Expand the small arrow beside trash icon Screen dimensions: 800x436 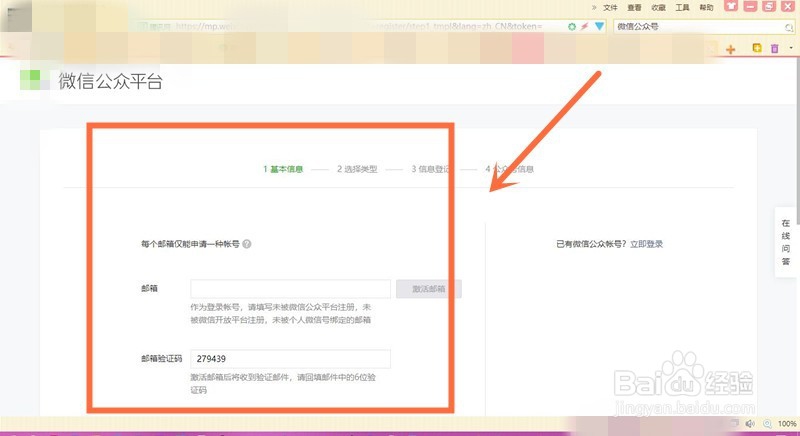[791, 48]
